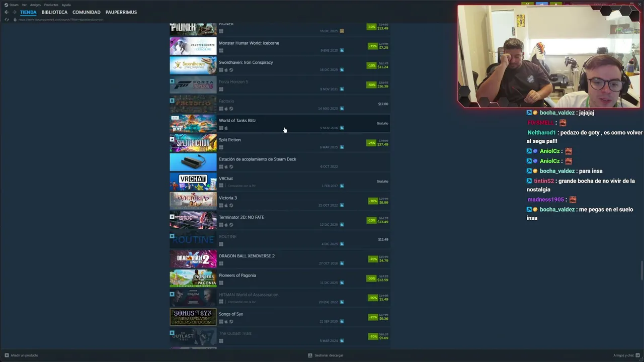Click the mixed review icon on the PIONER row

342,31
